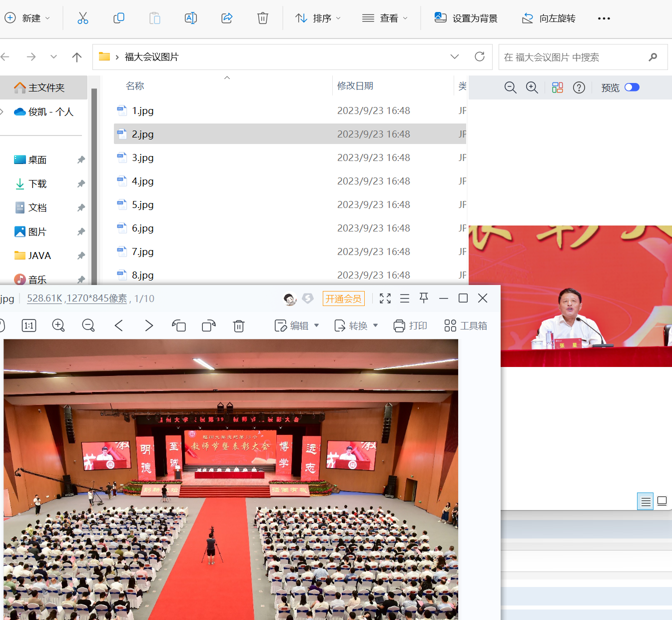Click zoom out magnifier in preview pane
672x620 pixels.
[510, 87]
